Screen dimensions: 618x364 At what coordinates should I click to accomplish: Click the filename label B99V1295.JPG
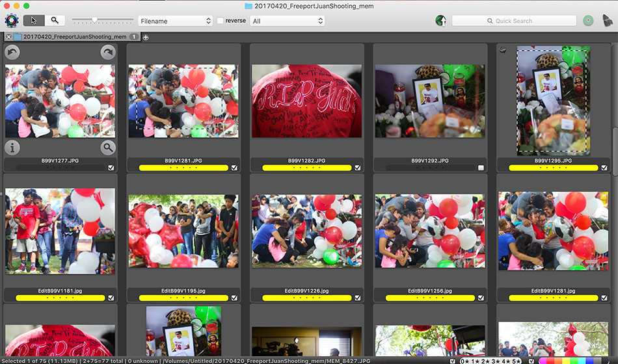click(554, 161)
